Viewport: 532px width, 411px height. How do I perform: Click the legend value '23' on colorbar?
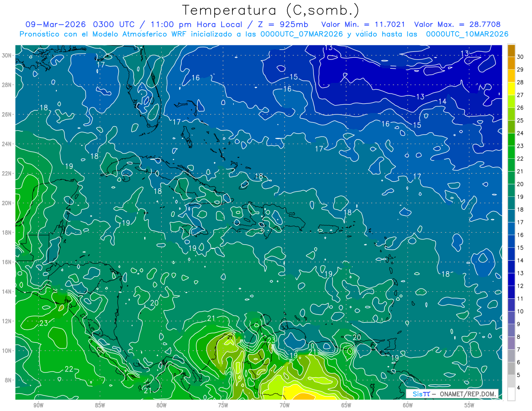point(520,146)
